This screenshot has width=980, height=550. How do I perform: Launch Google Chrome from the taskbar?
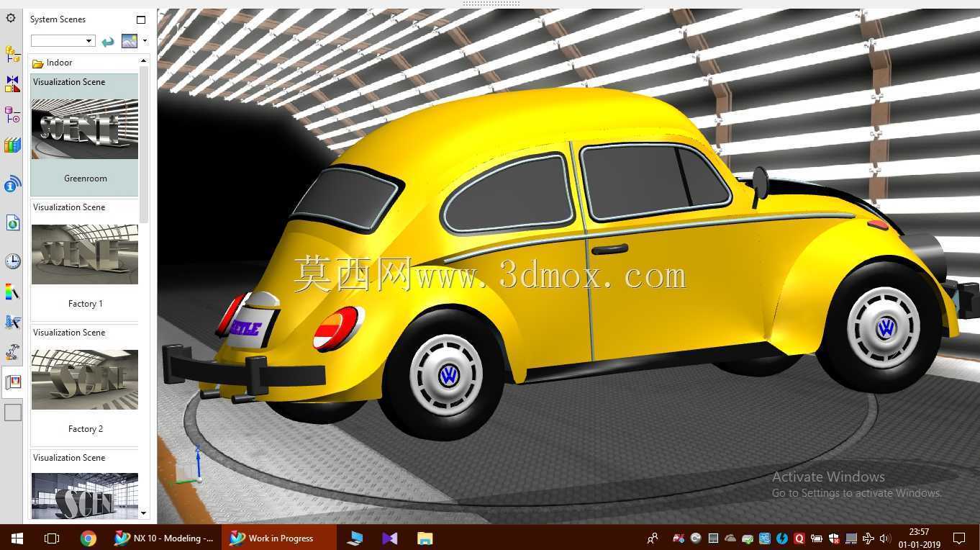(88, 538)
